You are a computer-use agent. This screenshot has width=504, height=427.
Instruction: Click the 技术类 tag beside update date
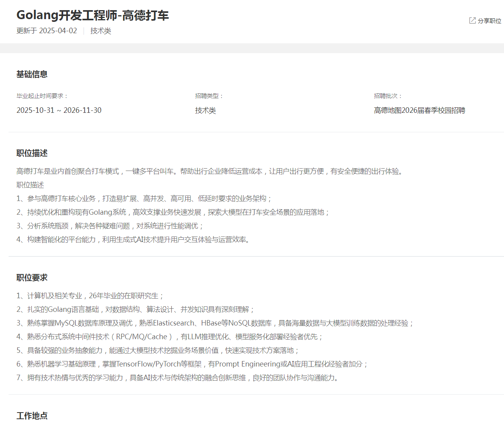click(101, 31)
